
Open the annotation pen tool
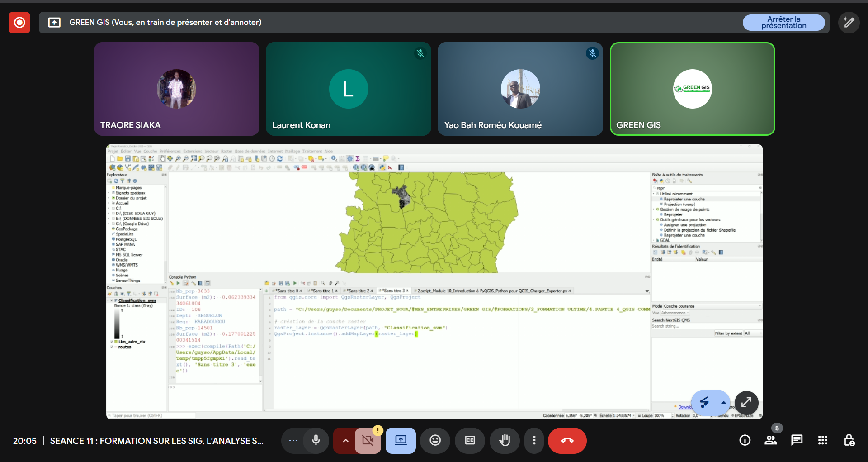coord(849,23)
